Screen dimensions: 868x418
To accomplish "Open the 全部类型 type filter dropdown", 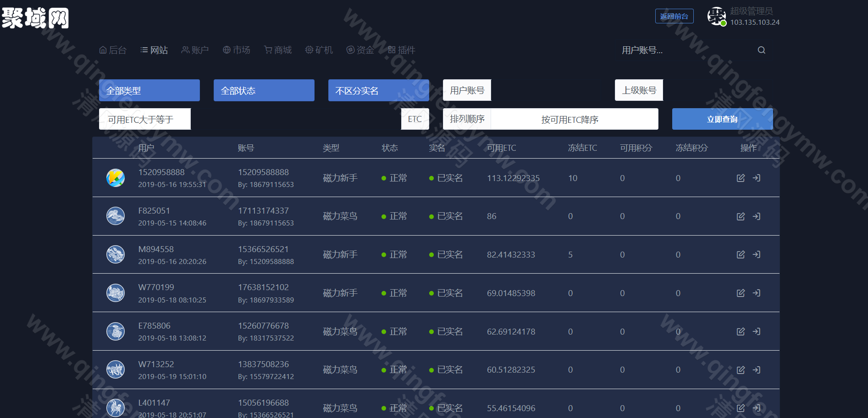I will coord(149,90).
